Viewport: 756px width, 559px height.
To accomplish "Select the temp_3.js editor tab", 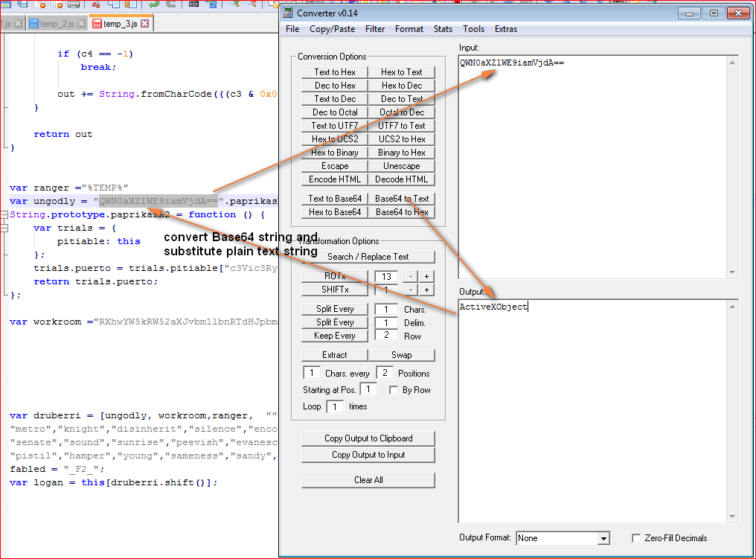I will coord(121,24).
